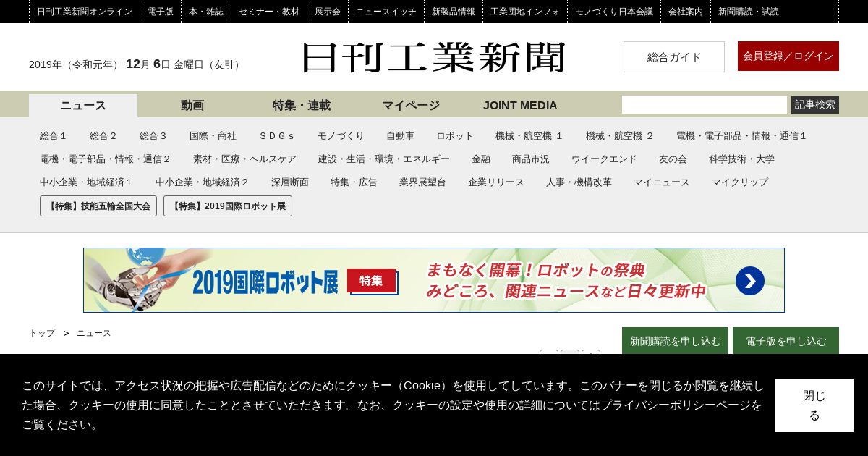The image size is (868, 456).
Task: Open 電子版 in top bar
Action: click(x=161, y=12)
